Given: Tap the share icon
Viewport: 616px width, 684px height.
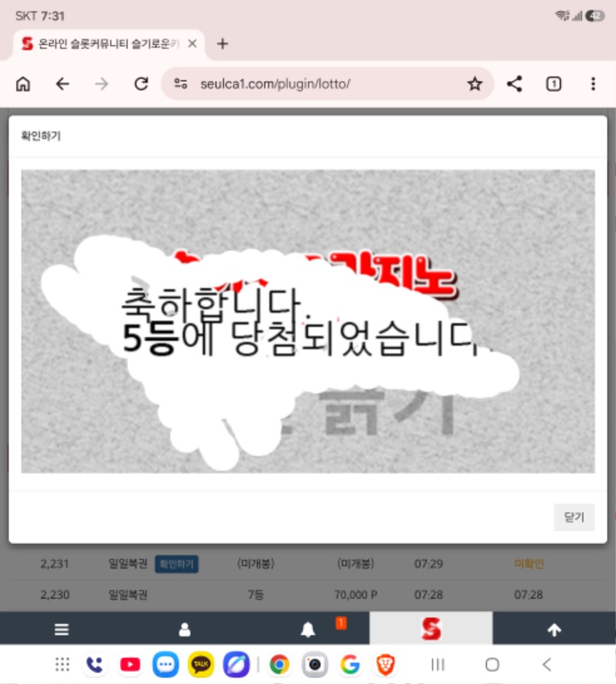Looking at the screenshot, I should tap(514, 84).
